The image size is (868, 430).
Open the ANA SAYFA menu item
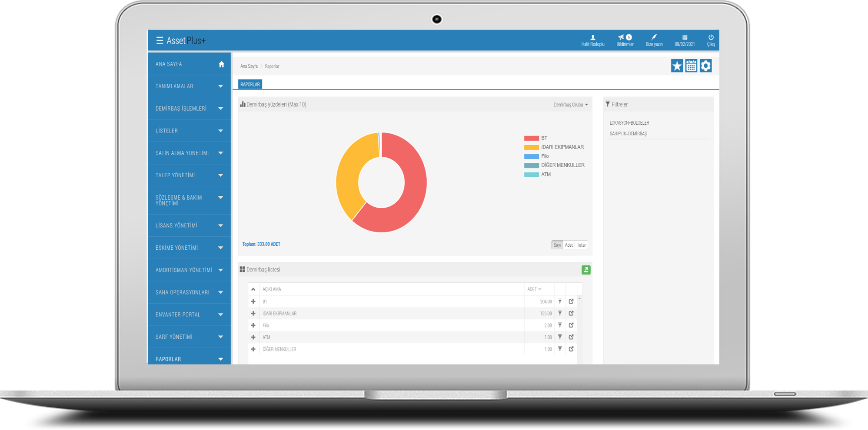point(189,64)
